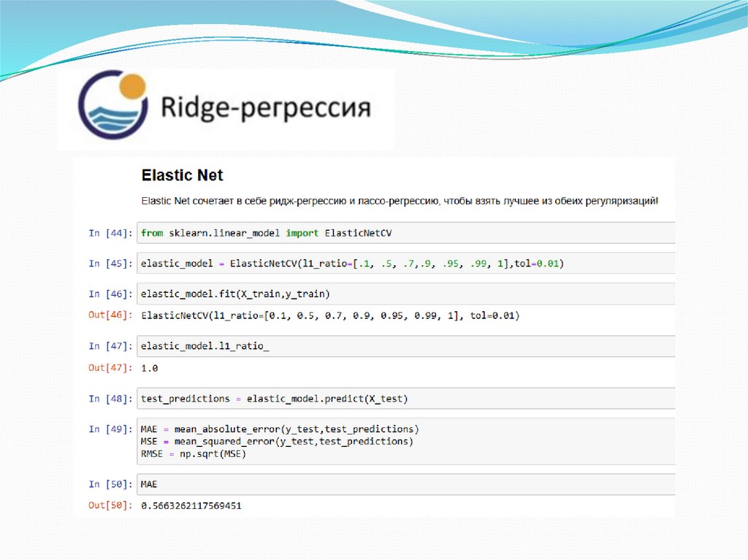Focus the ElasticNetCV import code cell
This screenshot has width=748, height=560.
click(x=405, y=233)
